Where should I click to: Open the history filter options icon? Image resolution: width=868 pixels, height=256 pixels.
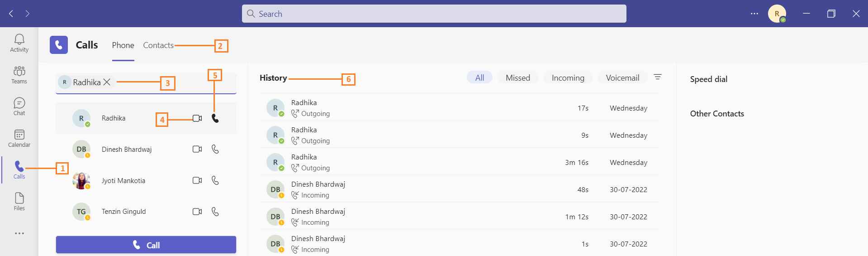[x=658, y=77]
